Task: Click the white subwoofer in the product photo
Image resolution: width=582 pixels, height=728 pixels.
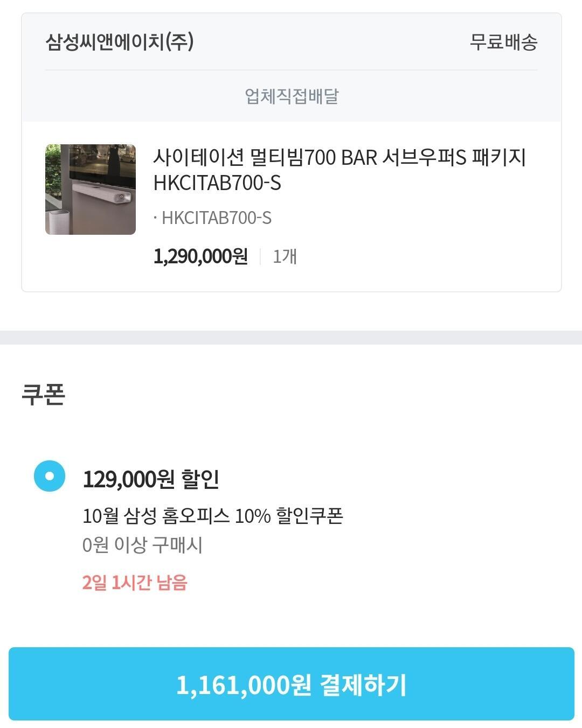Action: point(59,222)
